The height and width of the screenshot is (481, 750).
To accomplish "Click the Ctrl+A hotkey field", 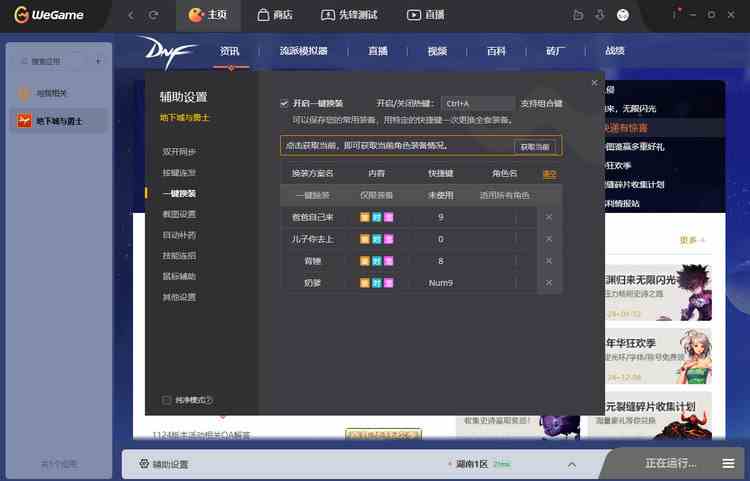I will [477, 103].
